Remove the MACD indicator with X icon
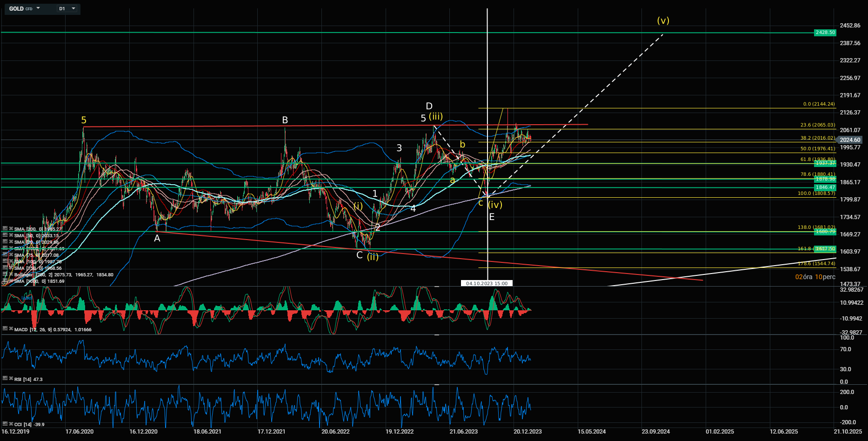Screen dimensions: 868x441 11,329
